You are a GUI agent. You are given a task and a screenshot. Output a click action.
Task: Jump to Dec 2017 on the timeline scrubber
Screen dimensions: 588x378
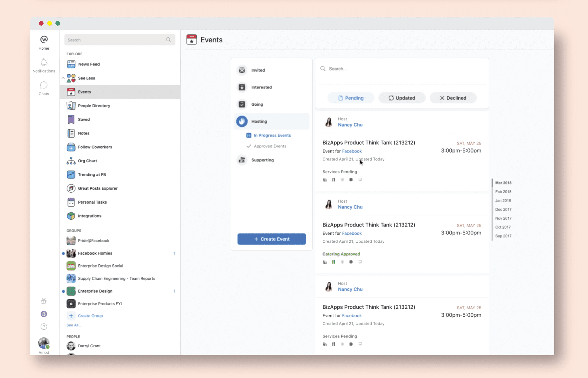tap(503, 209)
